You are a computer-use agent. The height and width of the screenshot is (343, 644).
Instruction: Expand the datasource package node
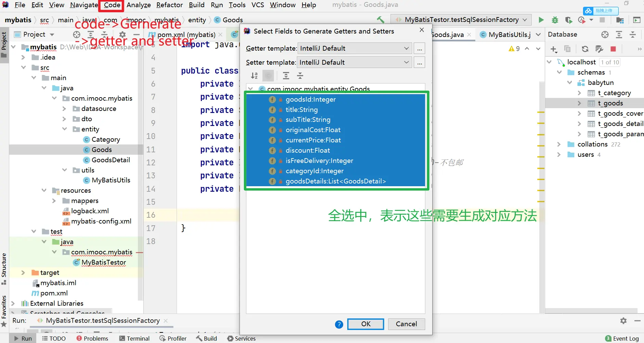point(65,109)
